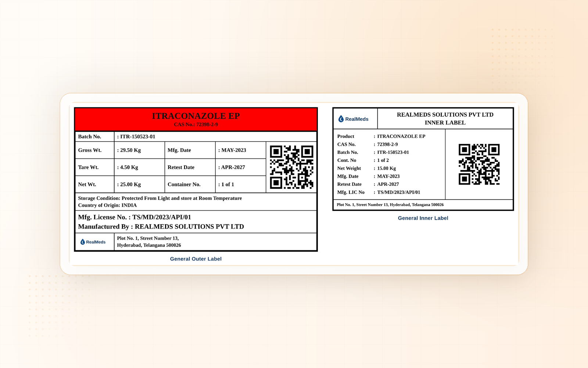This screenshot has height=368, width=588.
Task: Select the '15.00 Kg' net weight value
Action: [x=387, y=169]
